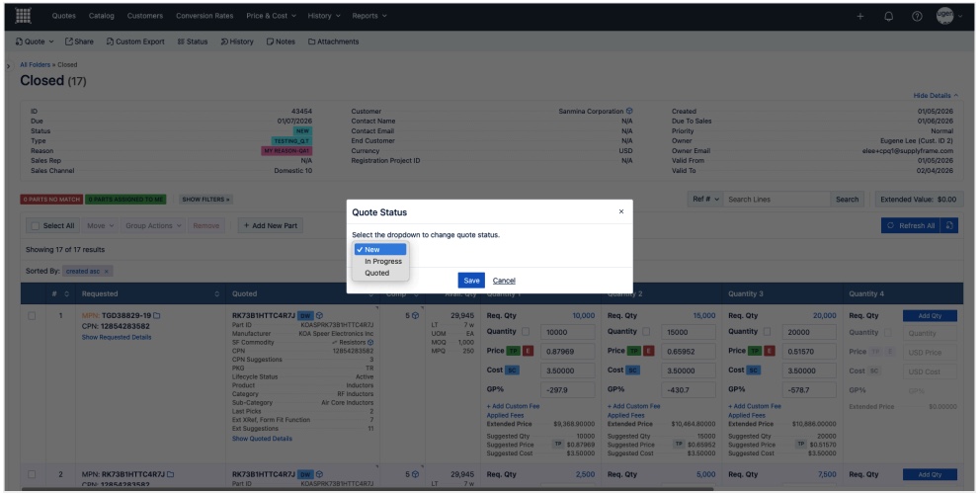
Task: Open the help question mark icon
Action: pos(916,16)
